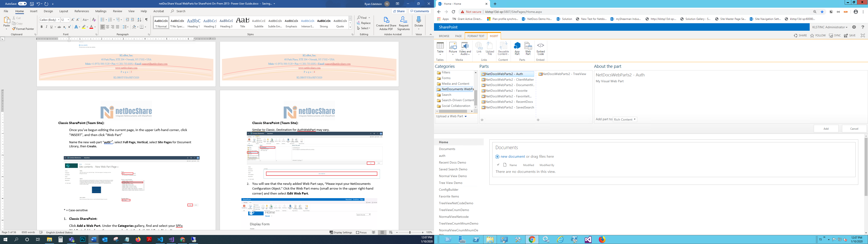Image resolution: width=868 pixels, height=244 pixels.
Task: Toggle select-all checkmark in Documents list header
Action: [498, 165]
